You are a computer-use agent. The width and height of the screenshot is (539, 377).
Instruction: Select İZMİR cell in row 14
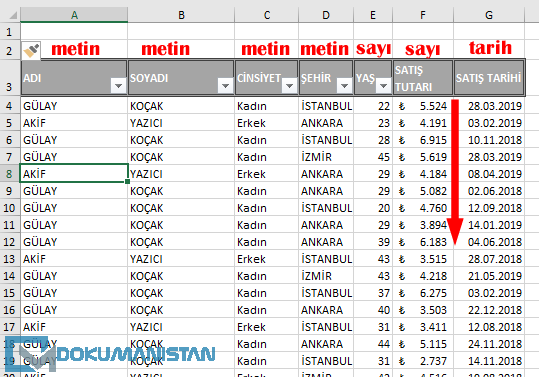pyautogui.click(x=326, y=276)
